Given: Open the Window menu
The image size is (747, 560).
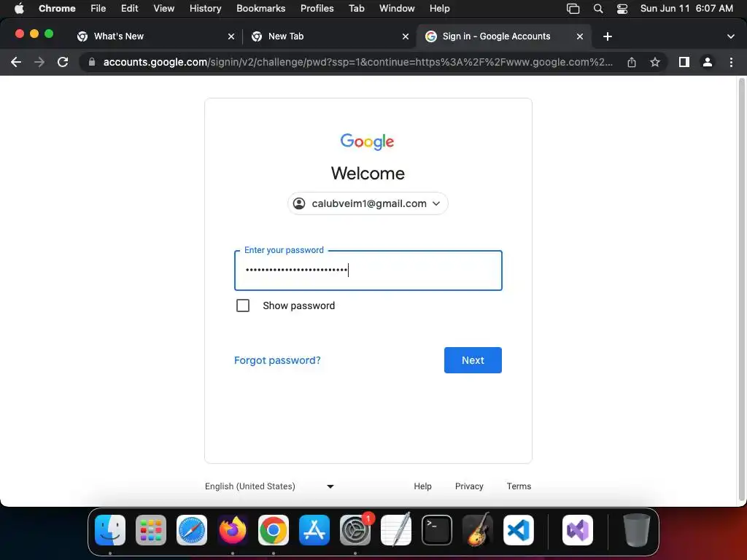Looking at the screenshot, I should coord(397,9).
